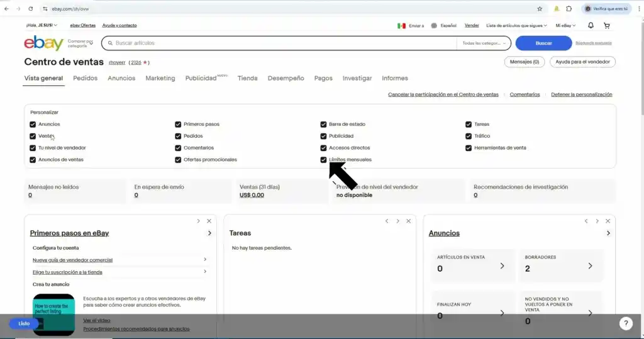Move the Tareas card right

pos(397,221)
